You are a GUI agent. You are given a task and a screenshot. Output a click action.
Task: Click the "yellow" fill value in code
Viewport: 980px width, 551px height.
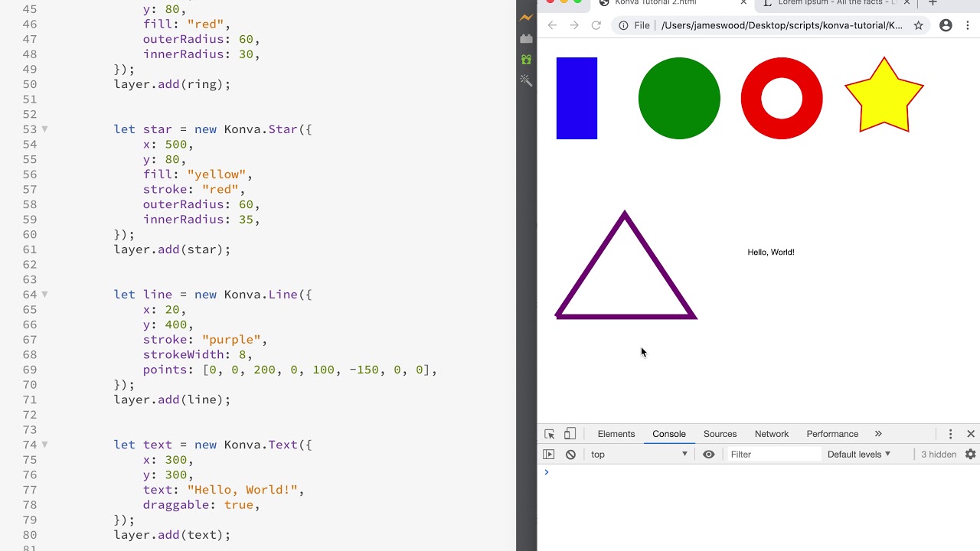[216, 174]
